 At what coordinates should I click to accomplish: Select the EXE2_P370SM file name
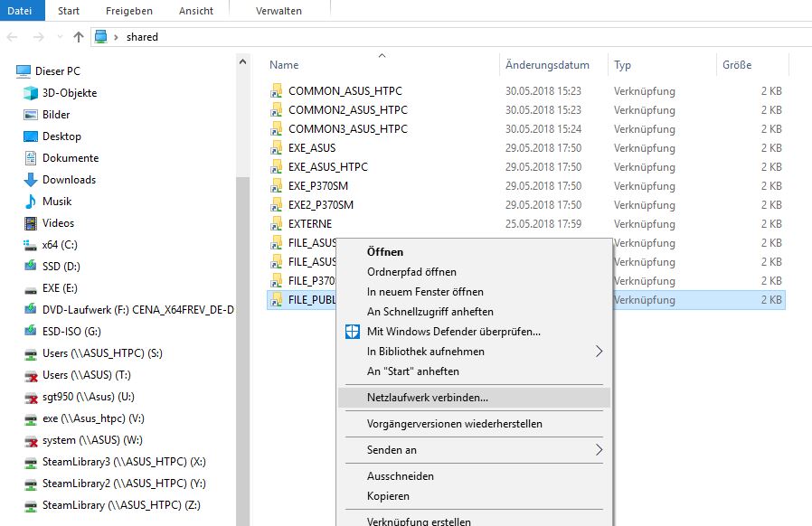(x=321, y=205)
